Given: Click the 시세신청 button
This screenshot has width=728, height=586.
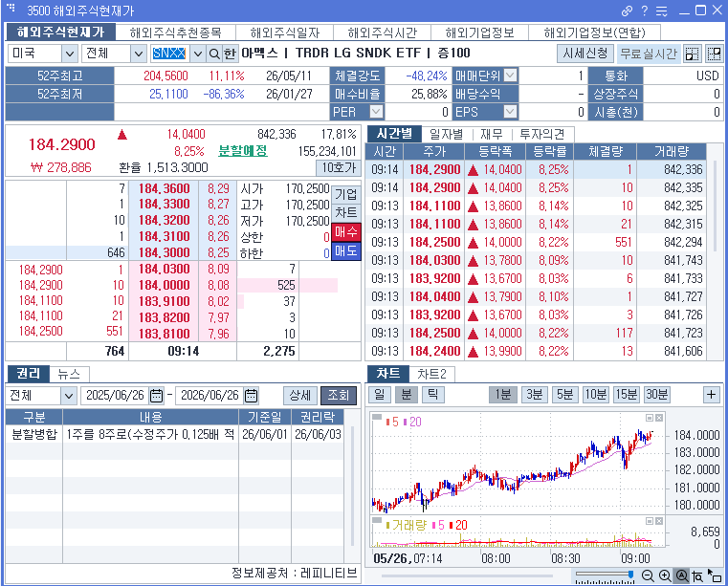Looking at the screenshot, I should pos(585,54).
